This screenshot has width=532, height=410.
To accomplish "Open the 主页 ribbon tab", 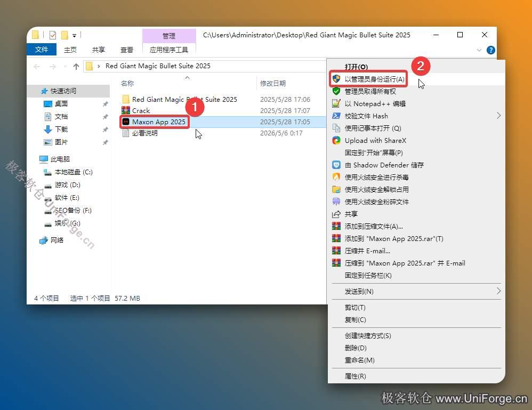I will (70, 50).
